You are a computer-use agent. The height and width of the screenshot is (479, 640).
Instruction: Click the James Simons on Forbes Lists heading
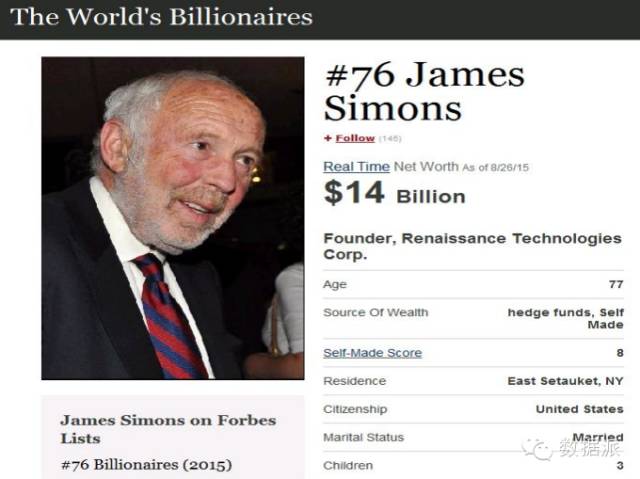[x=168, y=429]
